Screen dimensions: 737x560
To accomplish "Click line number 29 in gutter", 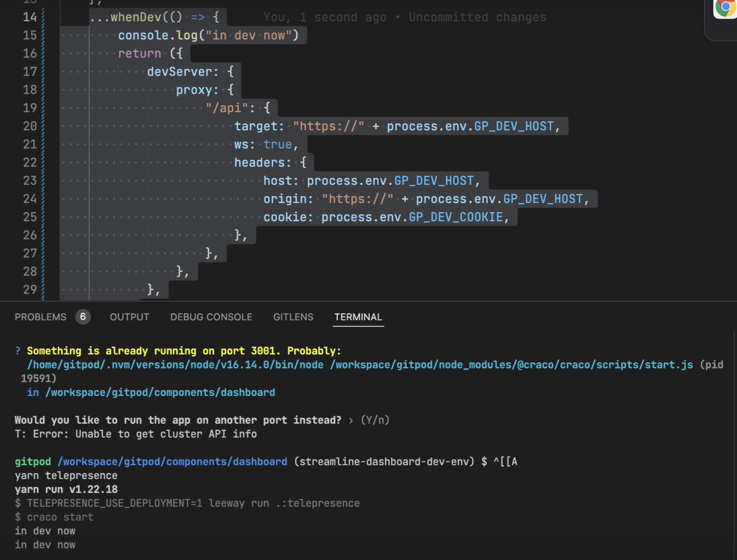I will coord(30,290).
